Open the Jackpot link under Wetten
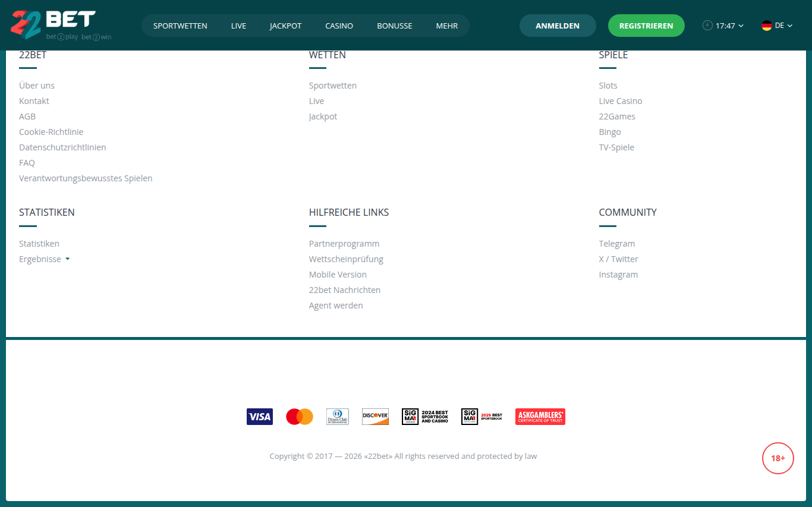The width and height of the screenshot is (812, 507). 323,116
